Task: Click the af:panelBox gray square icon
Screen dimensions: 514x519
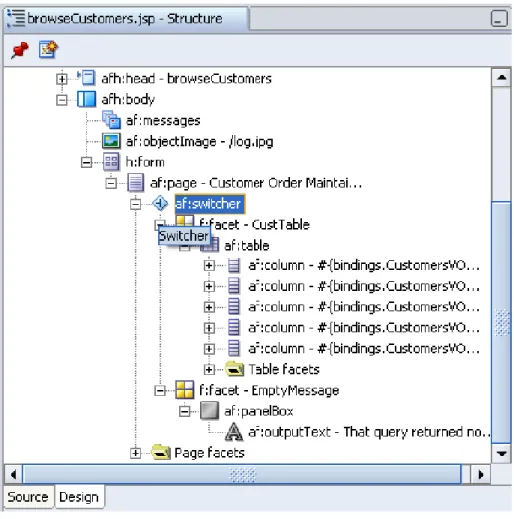Action: [x=209, y=411]
